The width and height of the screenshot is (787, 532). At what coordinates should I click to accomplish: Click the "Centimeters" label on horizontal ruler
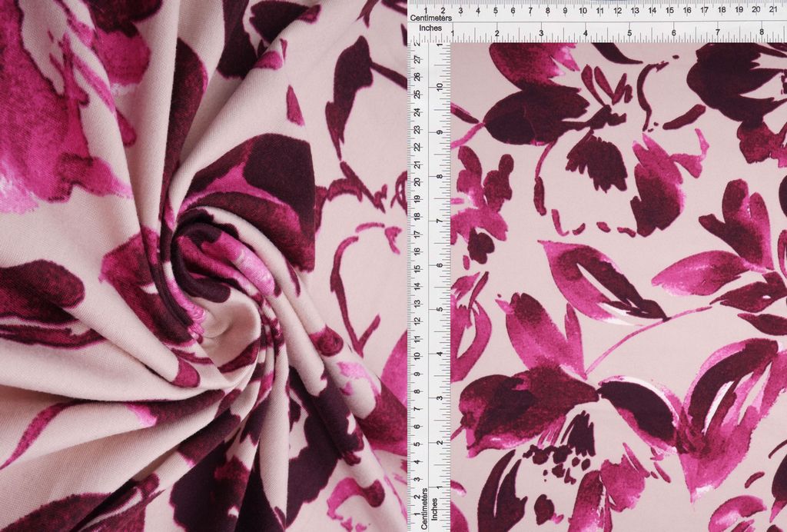430,18
